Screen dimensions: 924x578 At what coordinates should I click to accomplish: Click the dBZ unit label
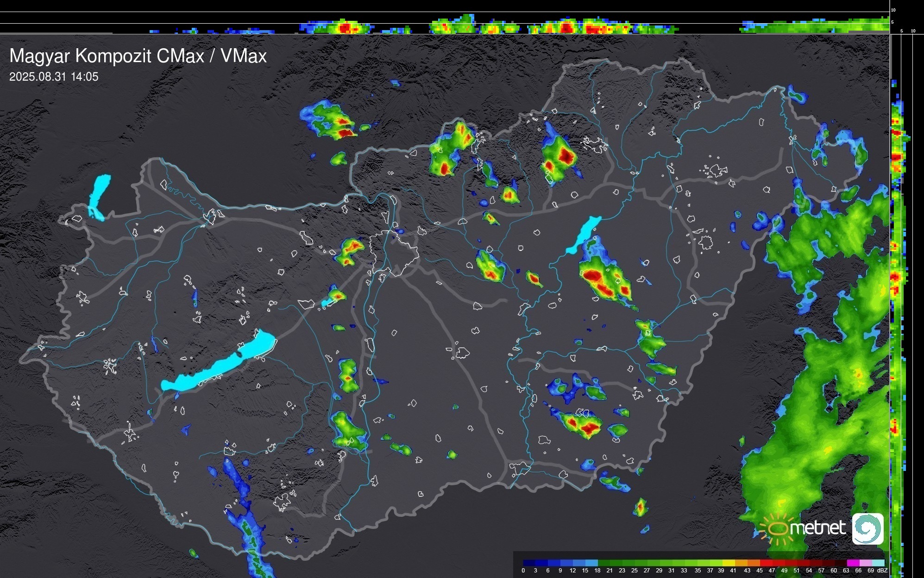tap(882, 571)
